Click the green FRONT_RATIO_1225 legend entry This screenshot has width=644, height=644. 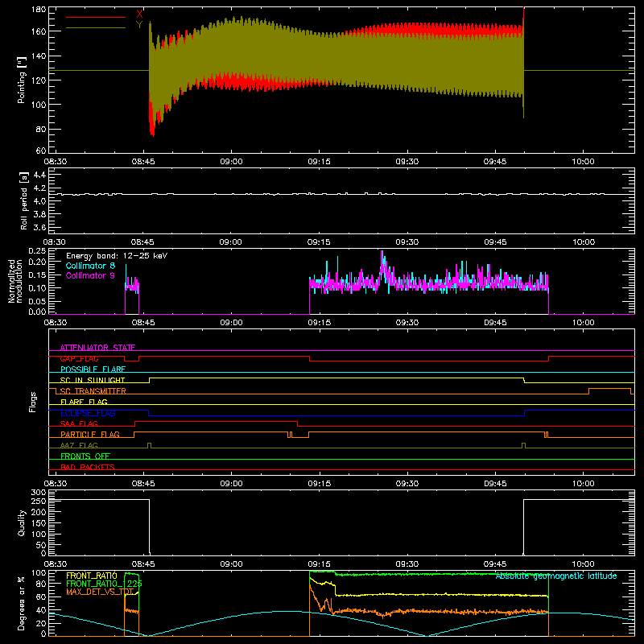click(105, 584)
